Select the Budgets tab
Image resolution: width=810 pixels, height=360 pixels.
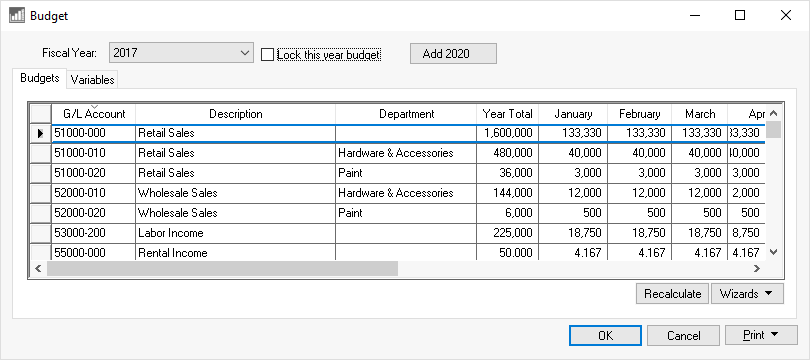(40, 78)
